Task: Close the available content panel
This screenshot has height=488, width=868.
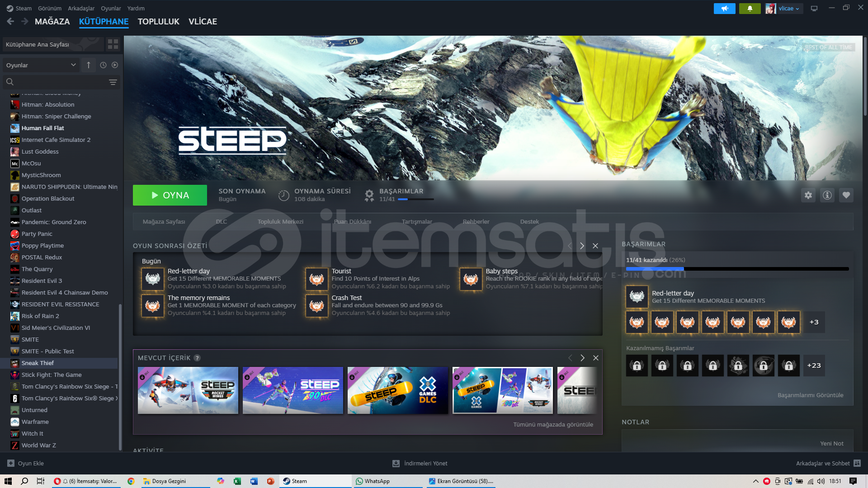Action: [x=596, y=358]
